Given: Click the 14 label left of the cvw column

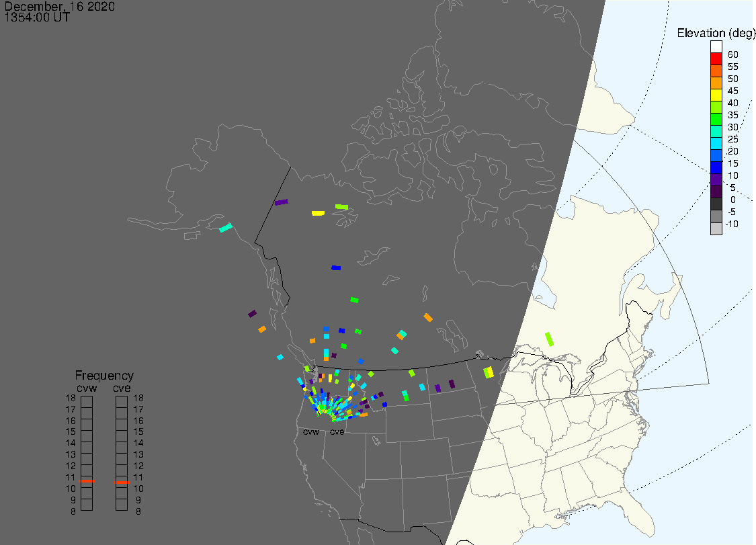Looking at the screenshot, I should (71, 443).
